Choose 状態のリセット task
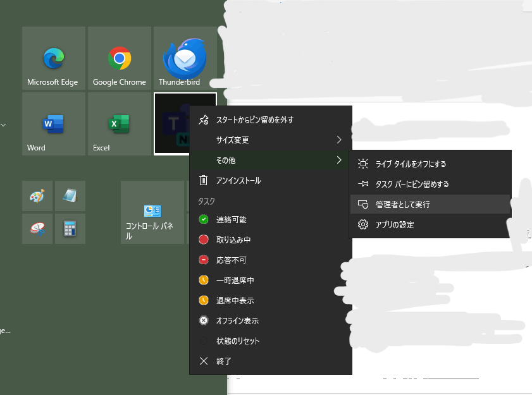 (x=271, y=341)
